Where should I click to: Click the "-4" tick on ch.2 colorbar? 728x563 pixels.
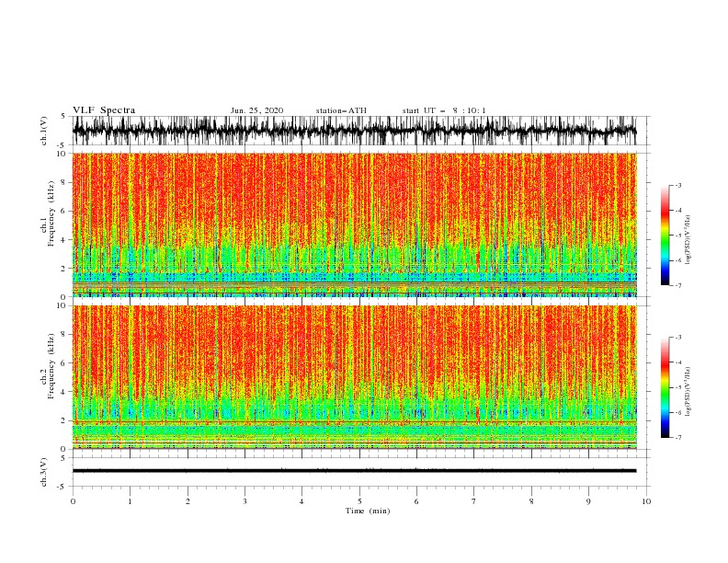pyautogui.click(x=677, y=362)
